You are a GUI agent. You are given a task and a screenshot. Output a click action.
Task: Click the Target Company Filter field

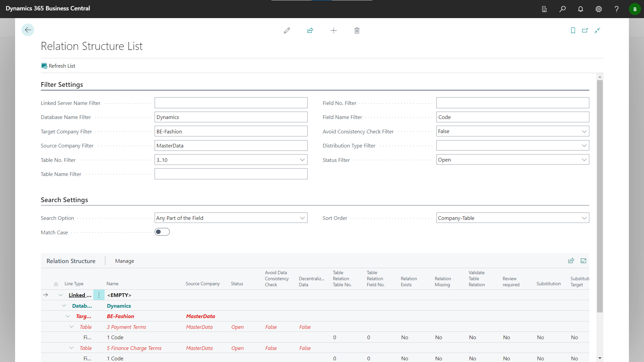pyautogui.click(x=231, y=131)
